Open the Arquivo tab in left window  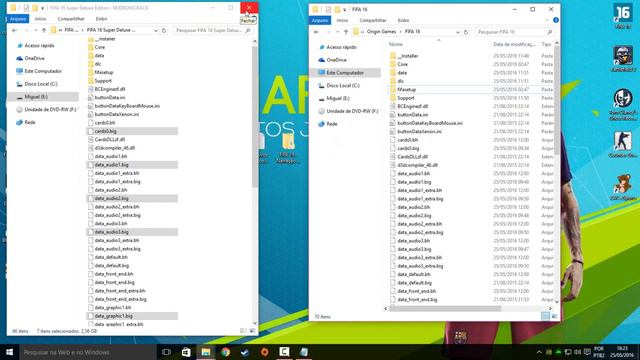point(18,19)
